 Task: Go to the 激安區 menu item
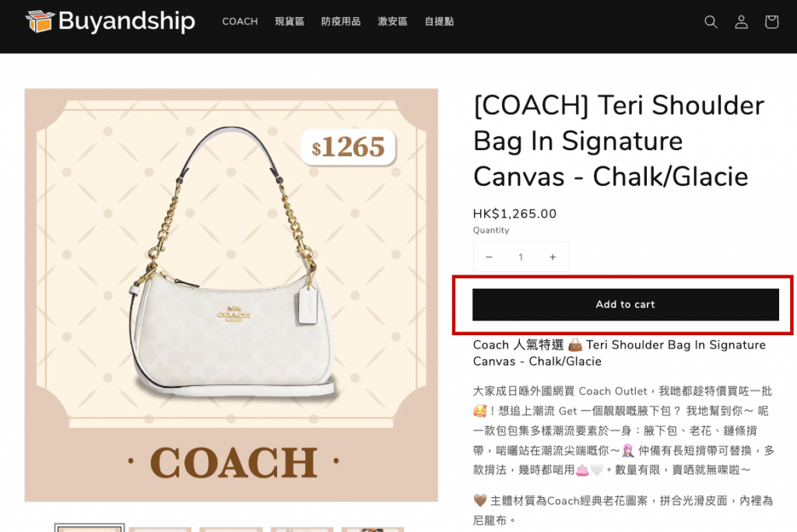pos(392,22)
